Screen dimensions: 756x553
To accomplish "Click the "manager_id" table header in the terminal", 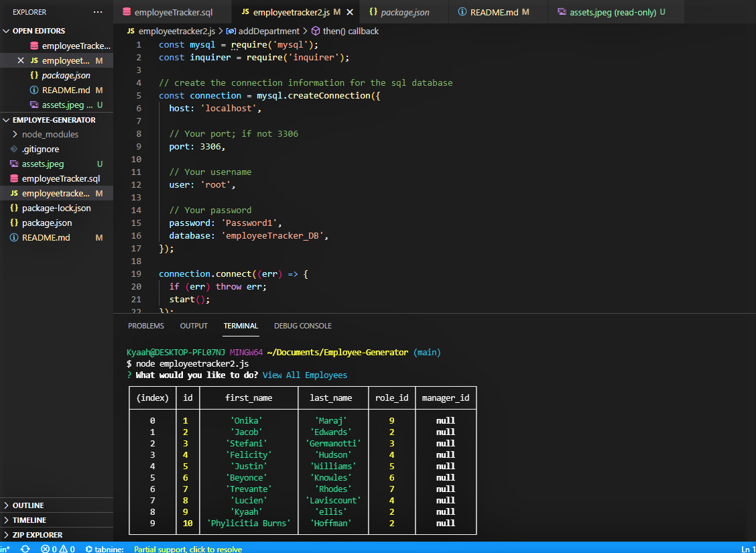I will click(x=446, y=397).
